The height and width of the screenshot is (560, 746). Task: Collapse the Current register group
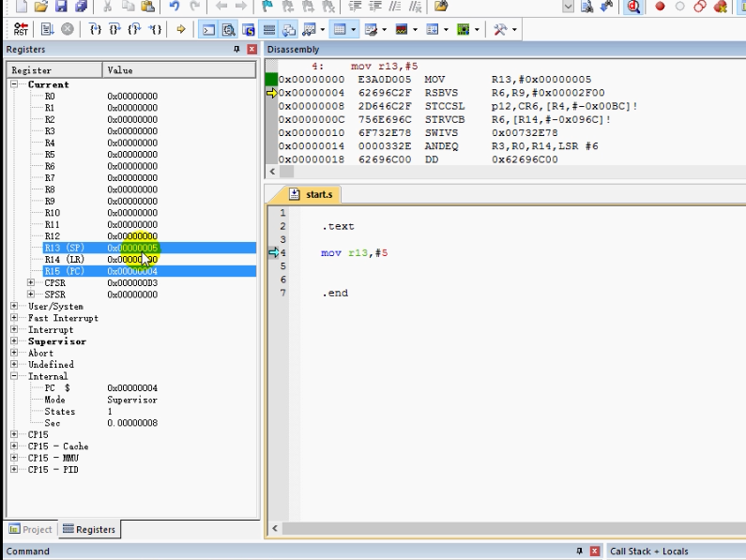coord(15,84)
